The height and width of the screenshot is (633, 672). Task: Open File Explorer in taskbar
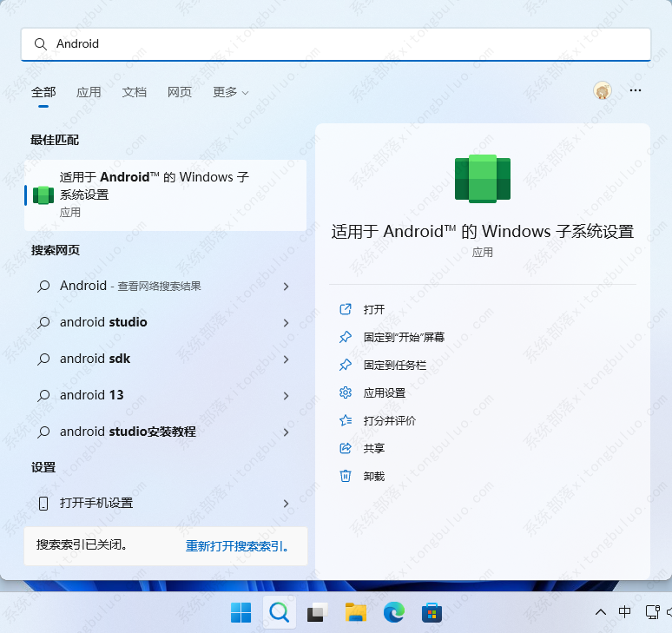[x=355, y=612]
